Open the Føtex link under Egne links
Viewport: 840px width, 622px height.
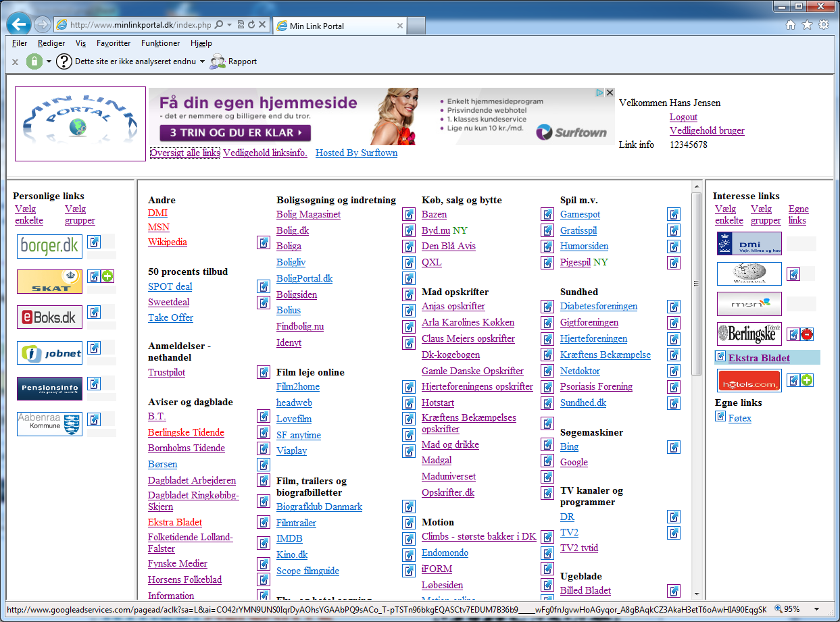point(740,418)
